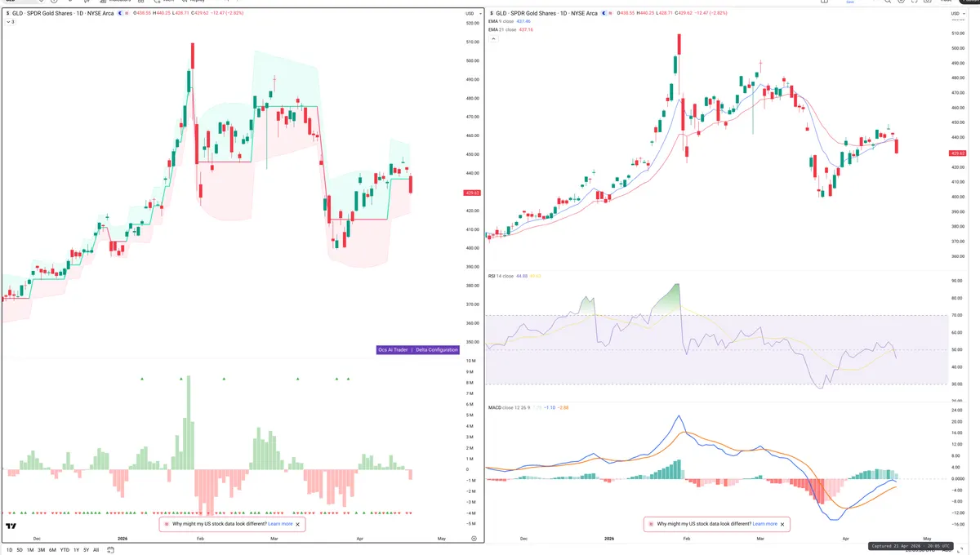This screenshot has height=555, width=980.
Task: Select the 5Y time range
Action: (x=86, y=550)
